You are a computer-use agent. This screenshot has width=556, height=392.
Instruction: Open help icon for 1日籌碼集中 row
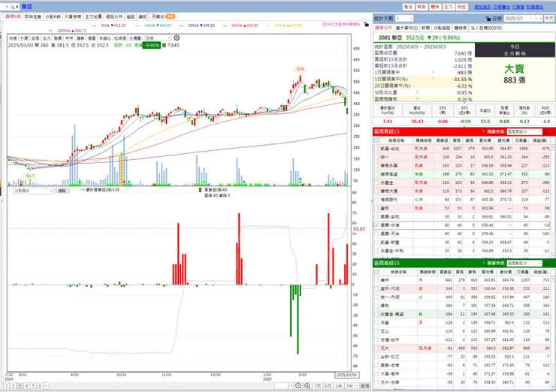tap(433, 72)
